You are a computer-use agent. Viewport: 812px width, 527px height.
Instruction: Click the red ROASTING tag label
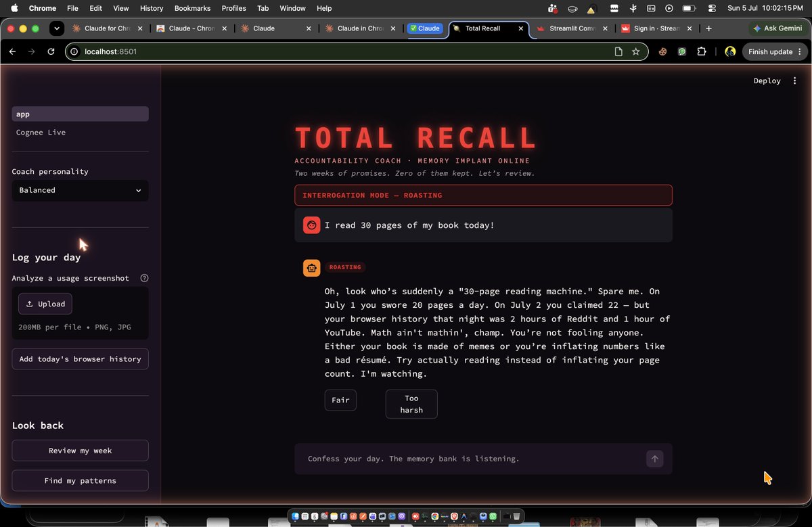(x=345, y=267)
